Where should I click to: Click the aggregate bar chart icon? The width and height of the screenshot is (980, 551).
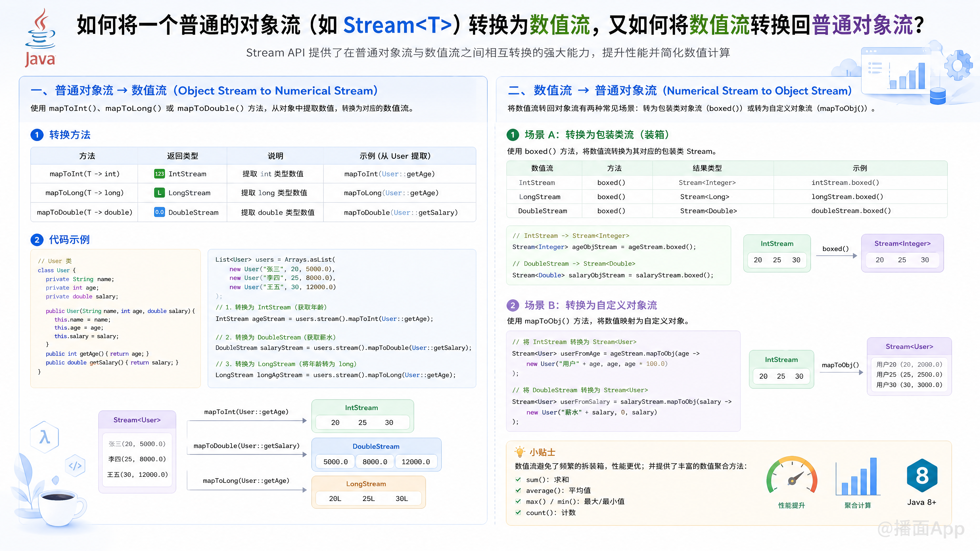tap(858, 476)
